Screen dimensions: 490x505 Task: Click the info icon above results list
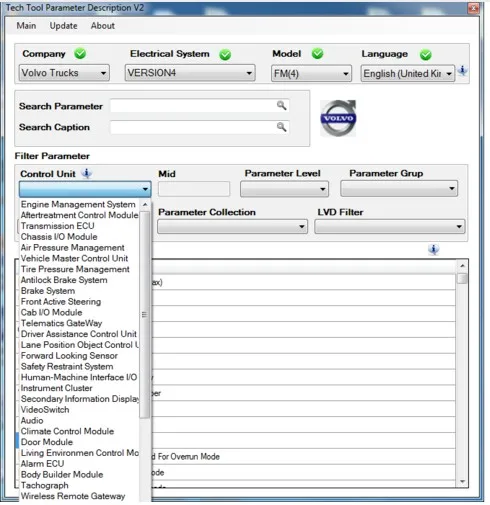(433, 249)
